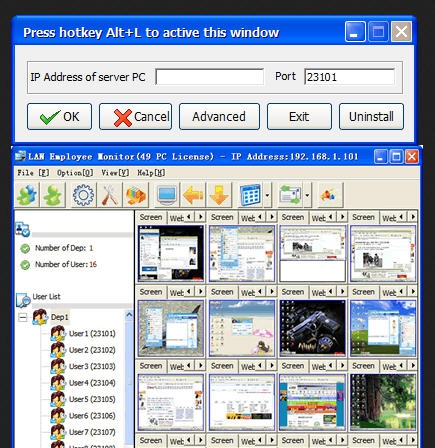Open the View menu
Viewport: 435px width, 448px height.
coord(115,173)
